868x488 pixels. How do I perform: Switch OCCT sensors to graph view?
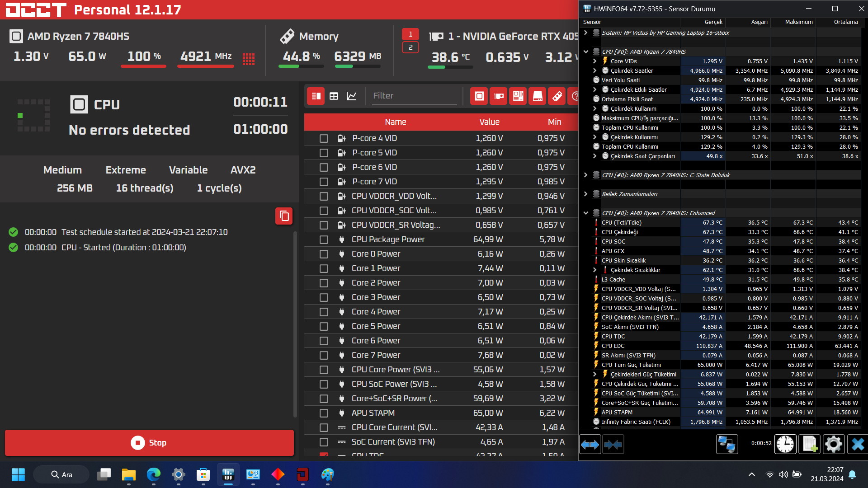[351, 96]
